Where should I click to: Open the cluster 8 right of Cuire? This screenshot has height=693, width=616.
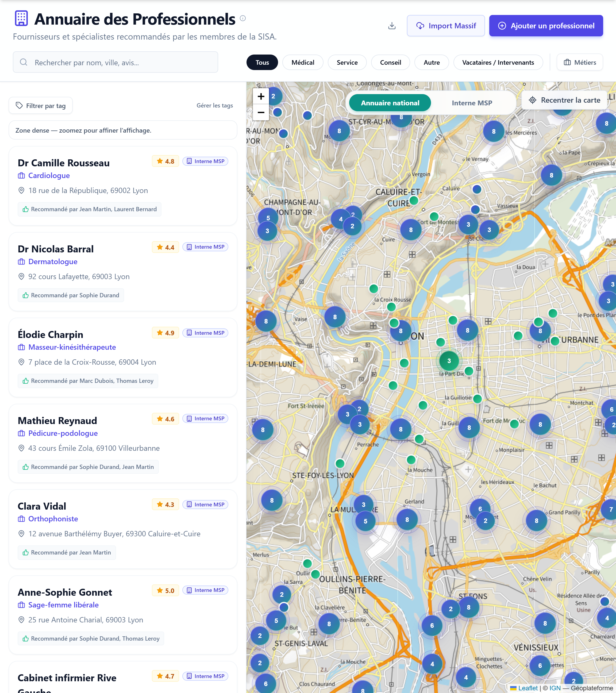(411, 230)
